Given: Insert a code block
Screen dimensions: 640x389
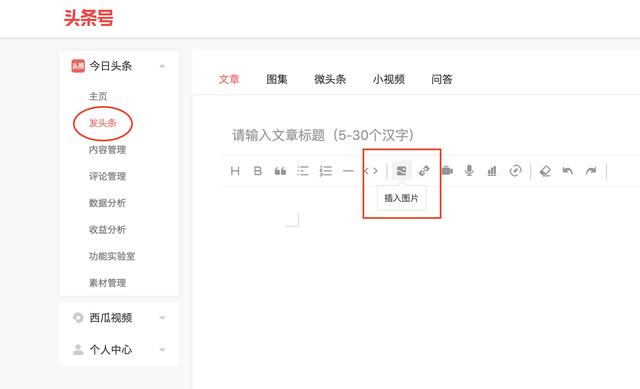Looking at the screenshot, I should (371, 171).
